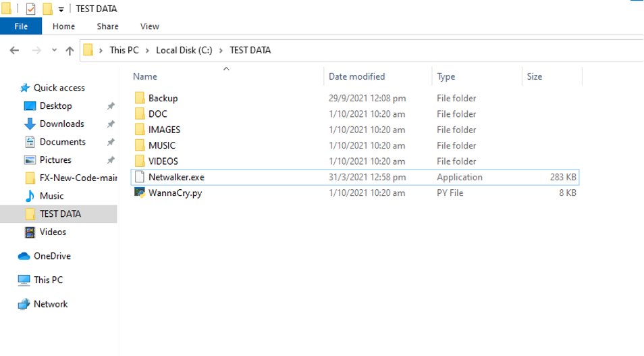Open the File menu tab
The image size is (644, 356).
21,26
